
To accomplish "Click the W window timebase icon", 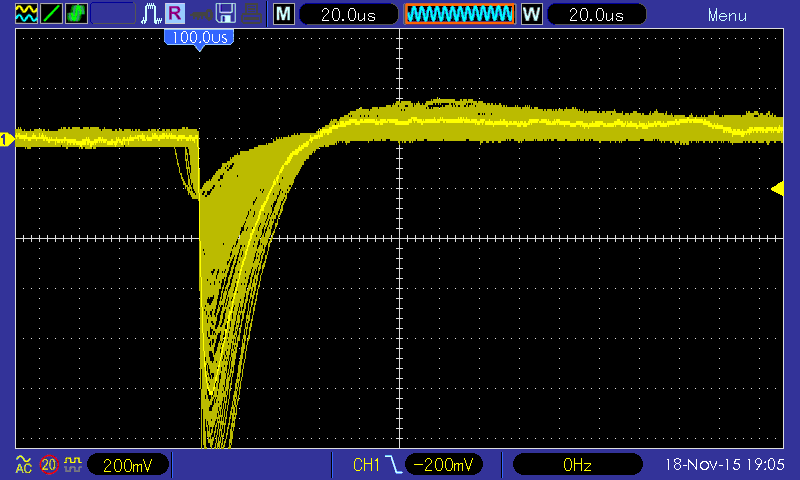I will pyautogui.click(x=532, y=14).
